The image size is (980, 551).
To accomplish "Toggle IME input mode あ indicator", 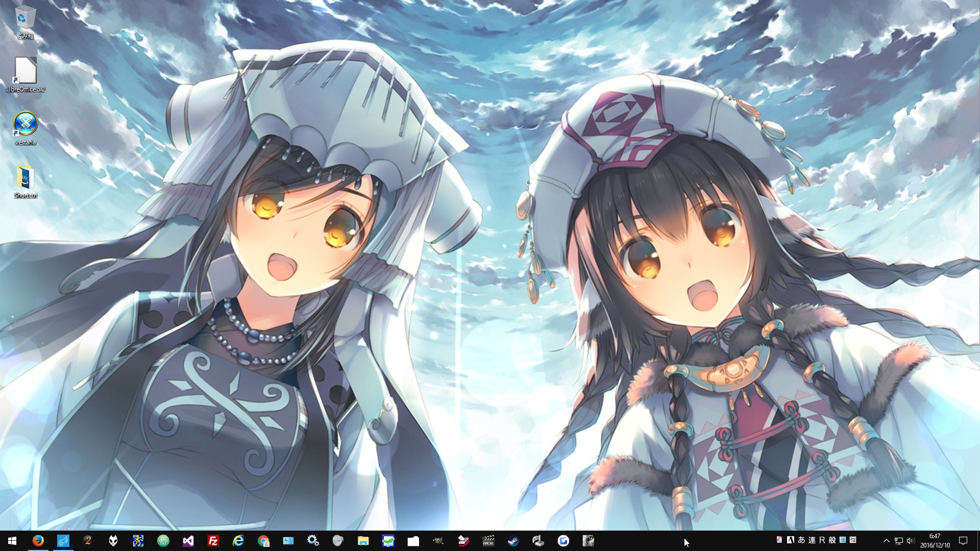I will point(801,540).
